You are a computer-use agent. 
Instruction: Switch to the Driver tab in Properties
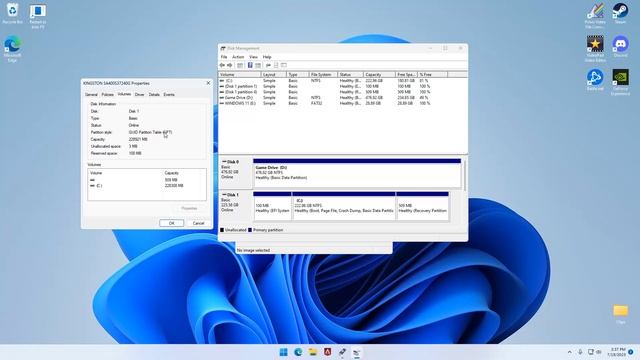click(x=140, y=95)
